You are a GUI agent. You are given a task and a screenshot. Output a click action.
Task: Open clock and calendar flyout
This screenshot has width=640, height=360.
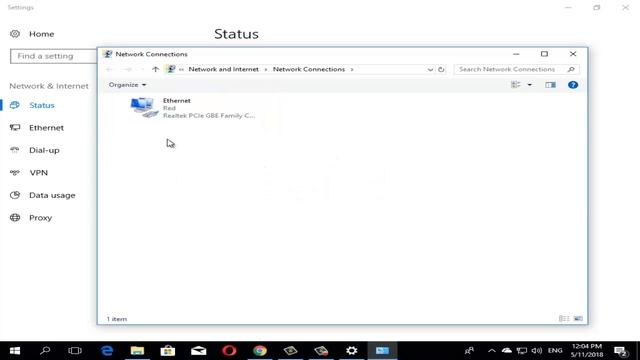pyautogui.click(x=587, y=351)
